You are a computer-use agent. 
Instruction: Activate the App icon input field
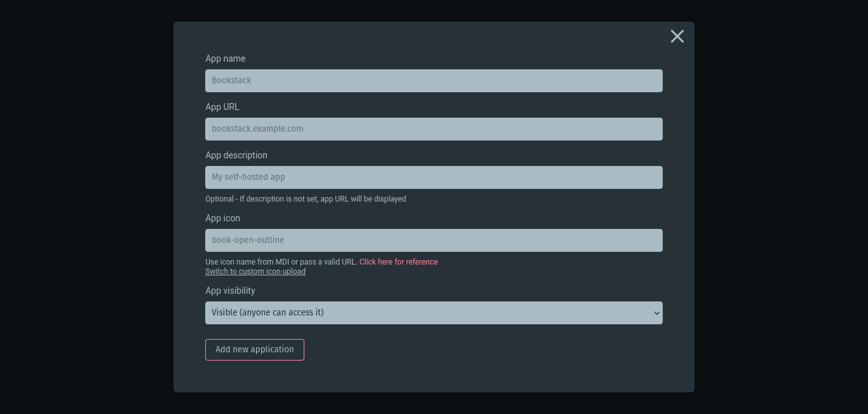434,240
